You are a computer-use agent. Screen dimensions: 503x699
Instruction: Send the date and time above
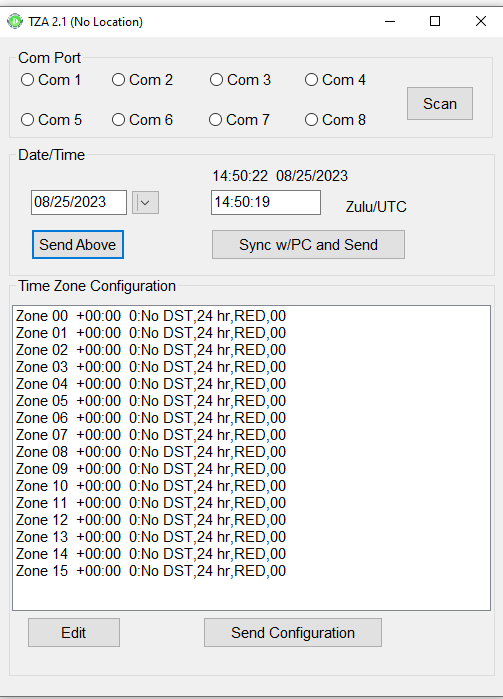[78, 244]
